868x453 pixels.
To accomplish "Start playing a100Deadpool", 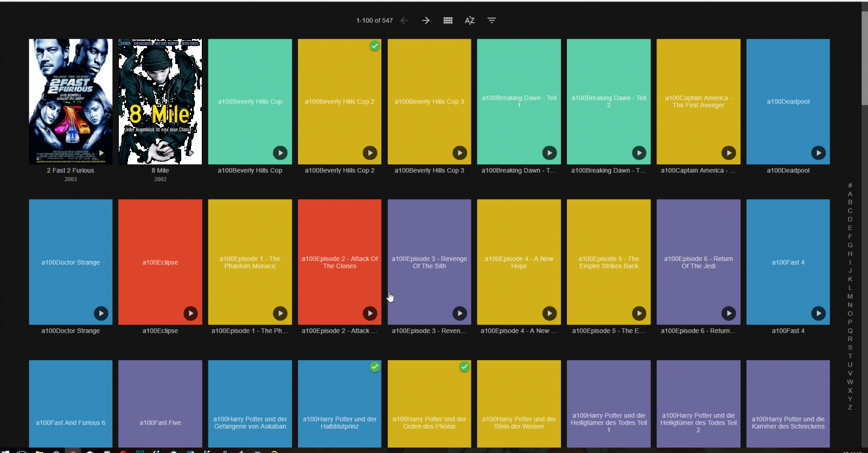I will (x=819, y=153).
